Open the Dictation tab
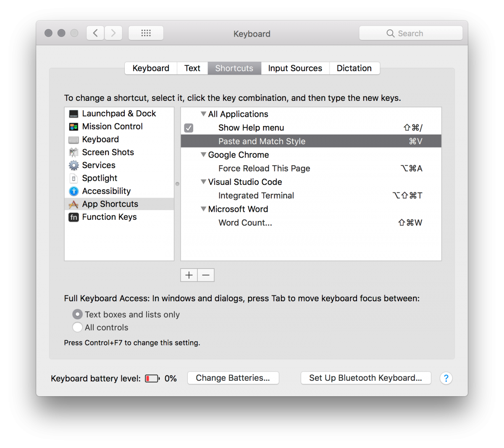Screen dimensions: 504x448 (354, 68)
